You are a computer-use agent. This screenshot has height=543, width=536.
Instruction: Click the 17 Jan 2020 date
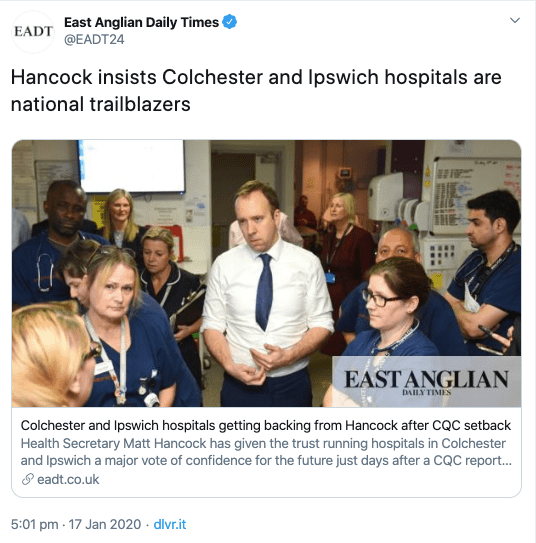pos(105,524)
